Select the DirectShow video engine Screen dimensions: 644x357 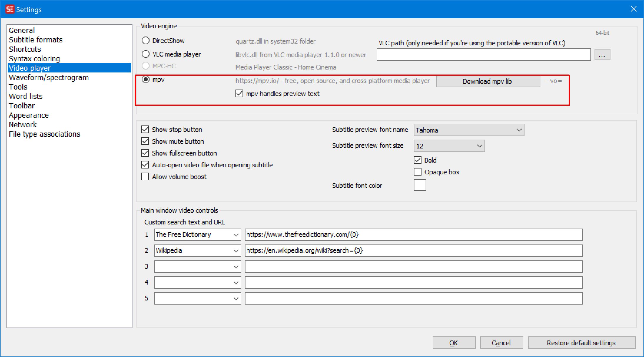coord(146,40)
